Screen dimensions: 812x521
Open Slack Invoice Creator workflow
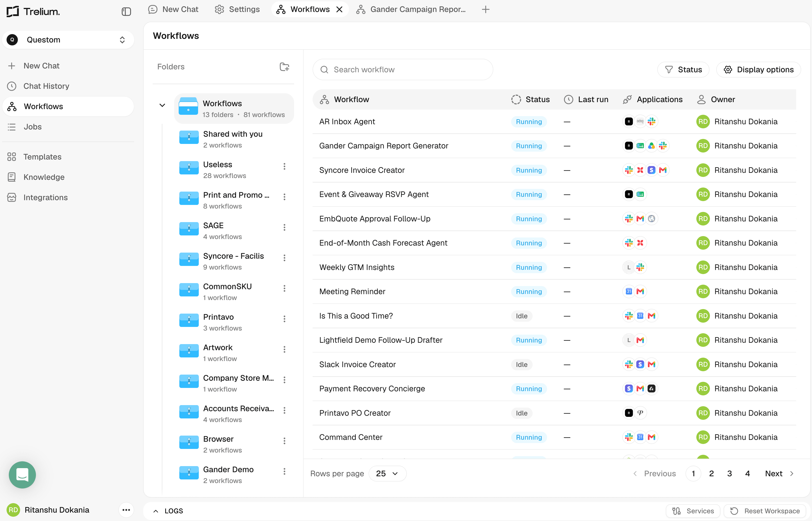tap(358, 364)
